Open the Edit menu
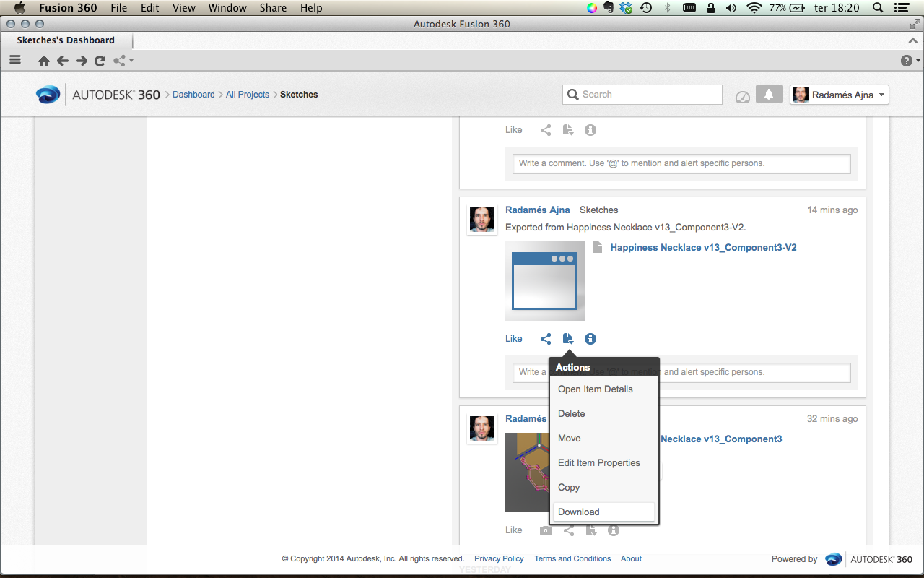The image size is (924, 578). click(150, 8)
